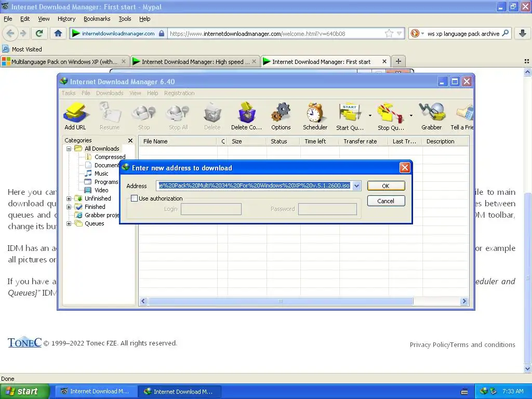The height and width of the screenshot is (399, 532).
Task: Open the Start Queue dropdown arrow
Action: [370, 116]
